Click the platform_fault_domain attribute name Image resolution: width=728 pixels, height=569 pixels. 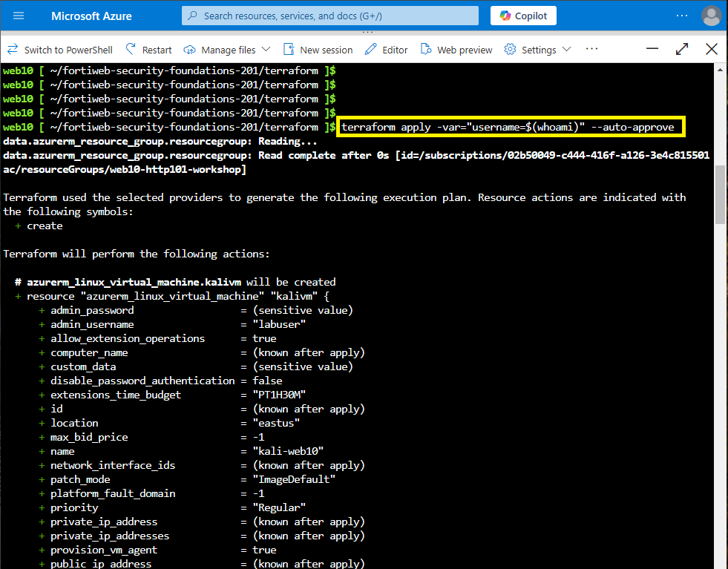(x=113, y=493)
